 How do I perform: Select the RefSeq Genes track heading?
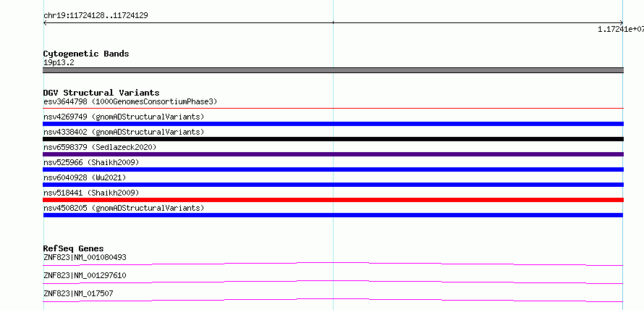(x=73, y=248)
